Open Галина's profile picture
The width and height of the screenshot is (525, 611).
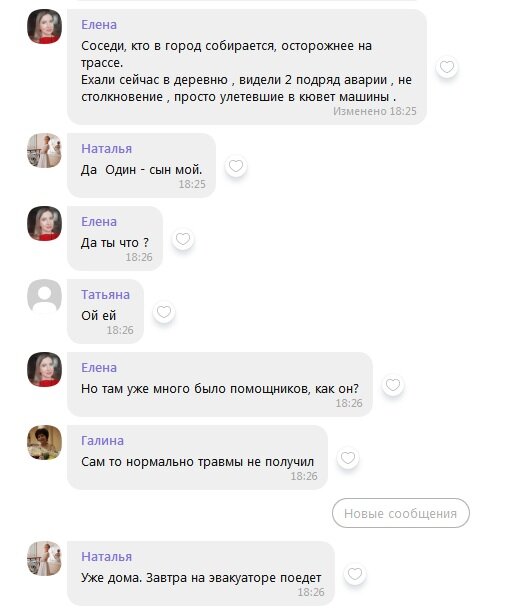(x=44, y=442)
